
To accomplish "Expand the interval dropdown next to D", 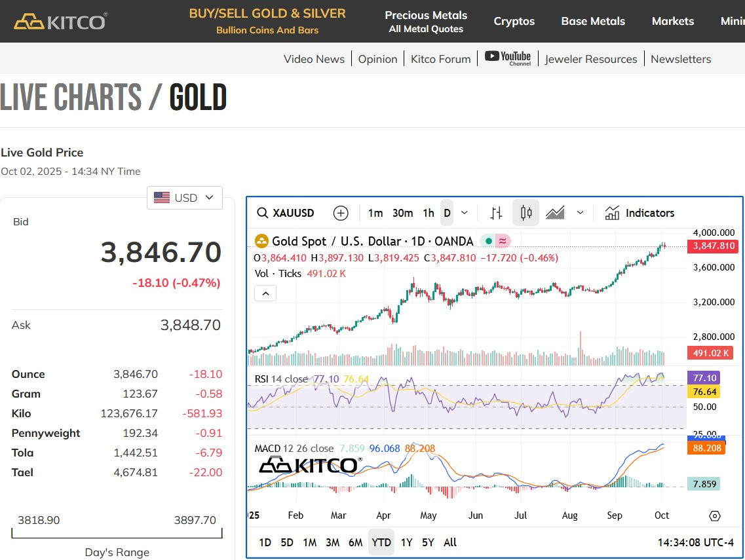I will 464,213.
